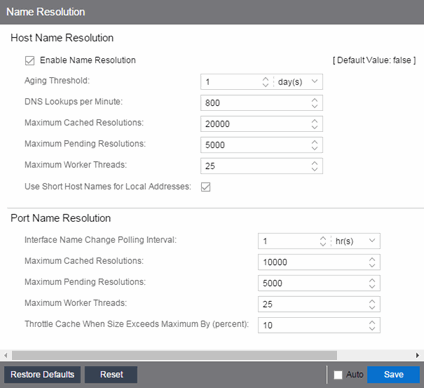Decrease Host Maximum Worker Threads spinner
424x388 pixels.
pyautogui.click(x=314, y=169)
